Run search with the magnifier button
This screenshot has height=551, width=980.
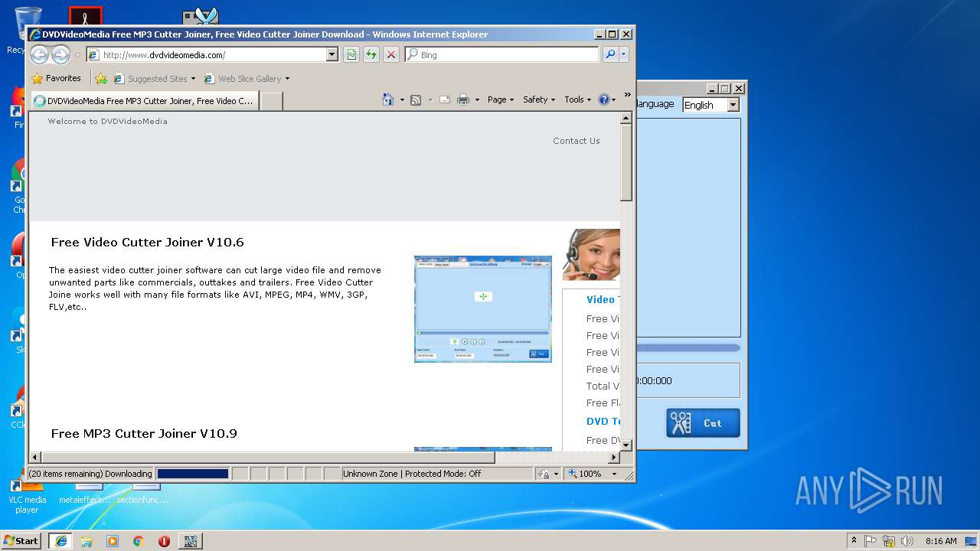click(610, 54)
